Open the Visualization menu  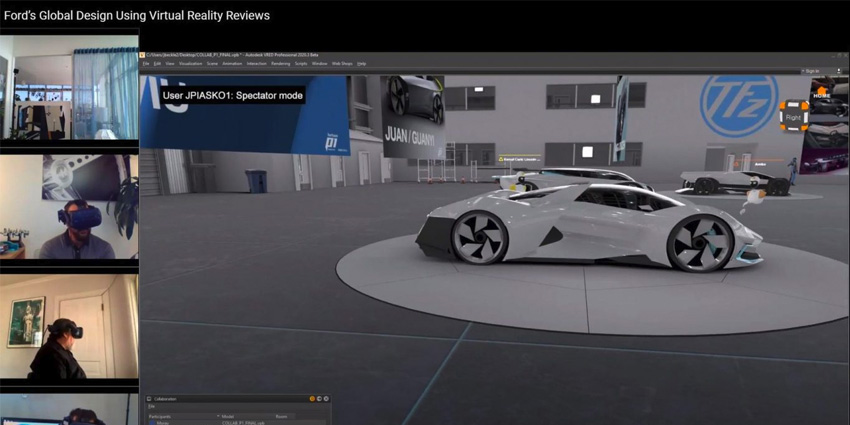tap(190, 63)
